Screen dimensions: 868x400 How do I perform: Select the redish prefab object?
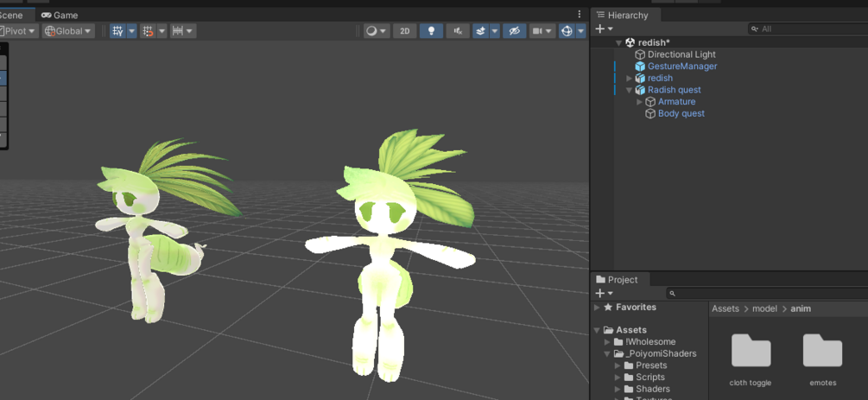660,78
